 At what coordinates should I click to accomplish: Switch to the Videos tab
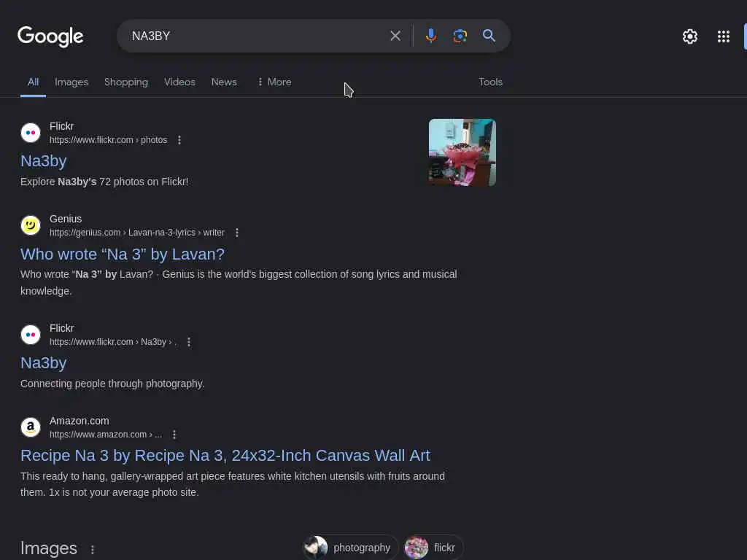[x=179, y=82]
